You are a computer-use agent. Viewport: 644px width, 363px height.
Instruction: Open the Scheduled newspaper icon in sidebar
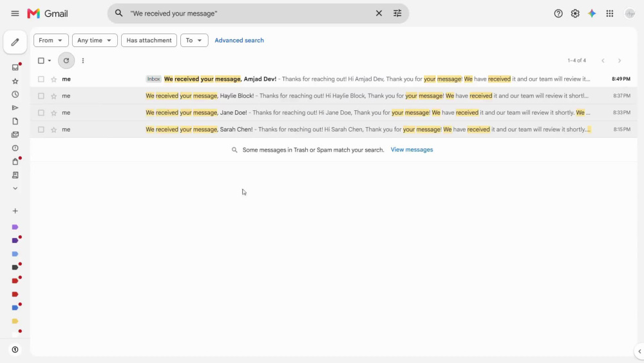[x=15, y=175]
